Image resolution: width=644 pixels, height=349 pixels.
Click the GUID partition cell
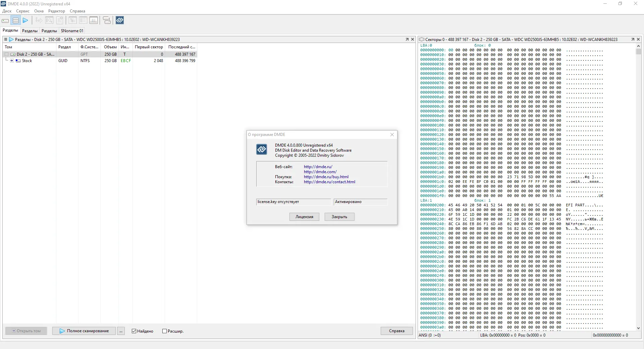tap(63, 61)
